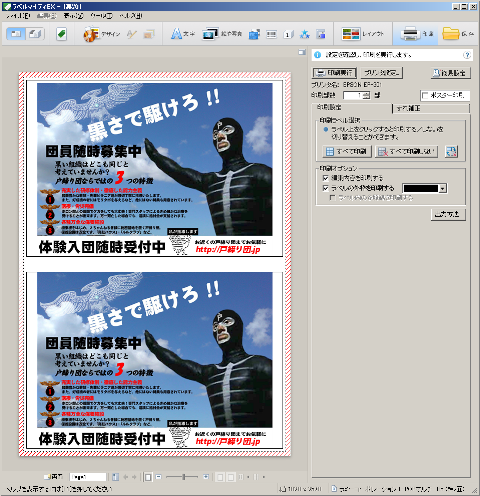
Task: Click the copies number input field
Action: [353, 96]
